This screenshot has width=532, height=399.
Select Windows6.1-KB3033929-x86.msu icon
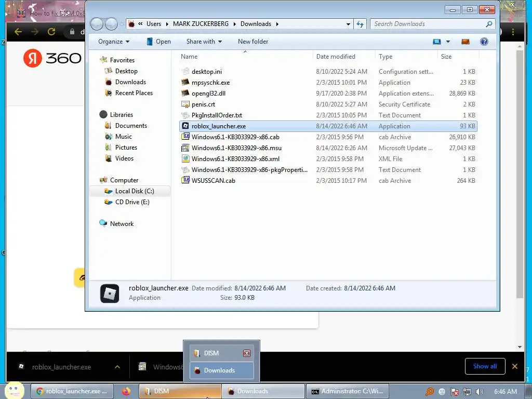pyautogui.click(x=185, y=148)
